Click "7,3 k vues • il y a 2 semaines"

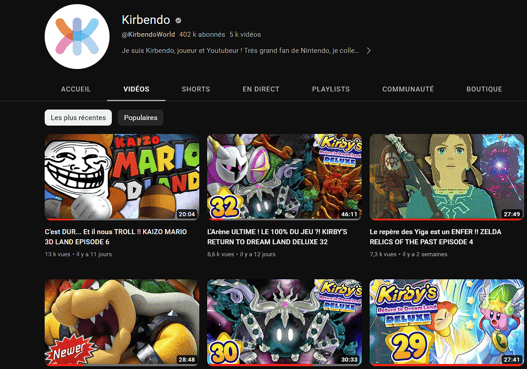click(408, 254)
